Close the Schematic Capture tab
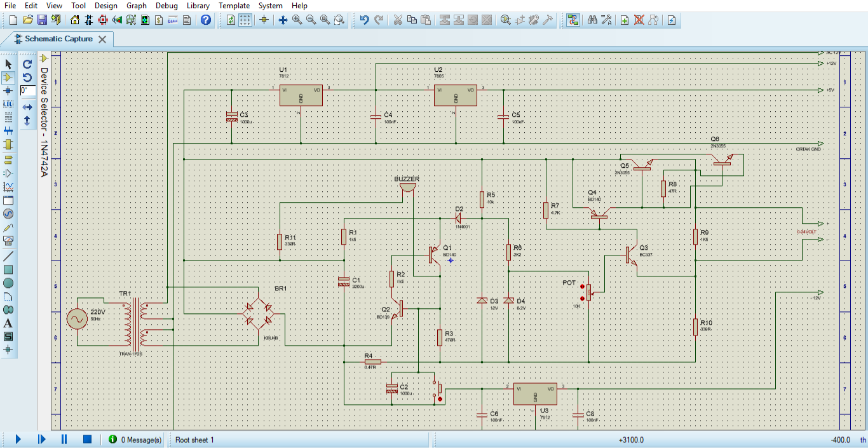 point(102,39)
